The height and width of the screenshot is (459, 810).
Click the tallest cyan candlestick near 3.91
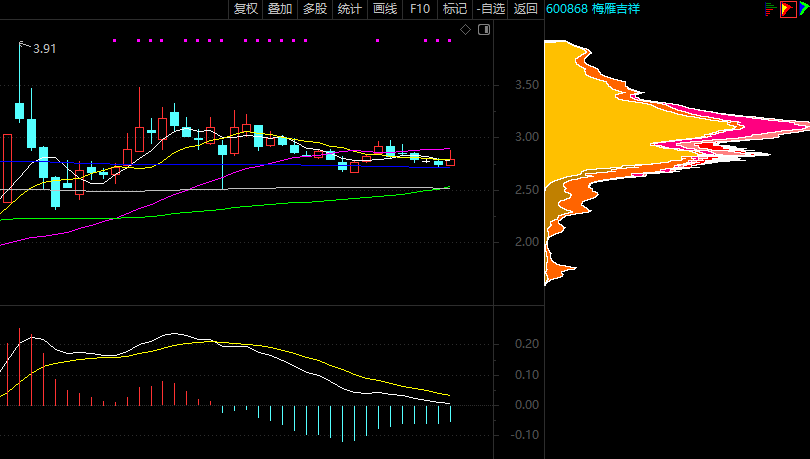(20, 110)
